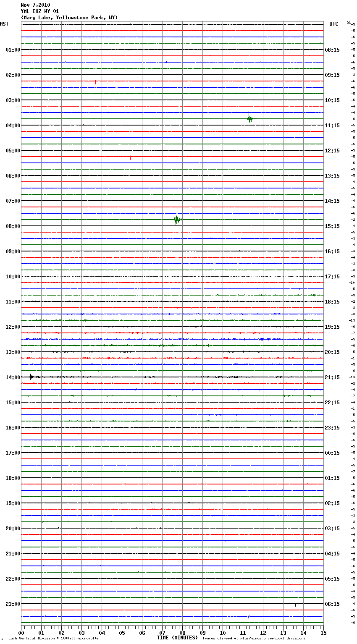Image resolution: width=357 pixels, height=644 pixels.
Task: Click the 12:00 MST time label
Action: pos(13,327)
